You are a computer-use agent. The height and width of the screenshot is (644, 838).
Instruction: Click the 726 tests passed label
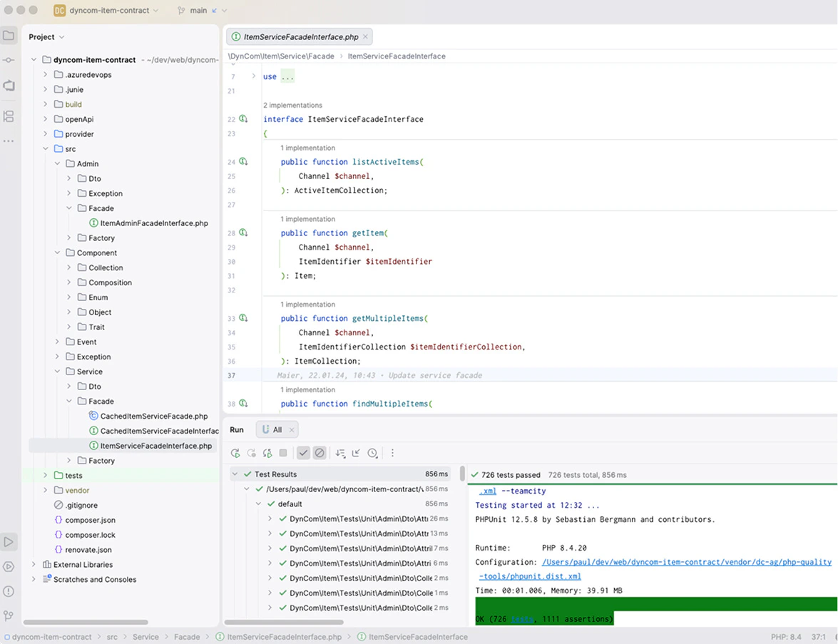point(511,474)
